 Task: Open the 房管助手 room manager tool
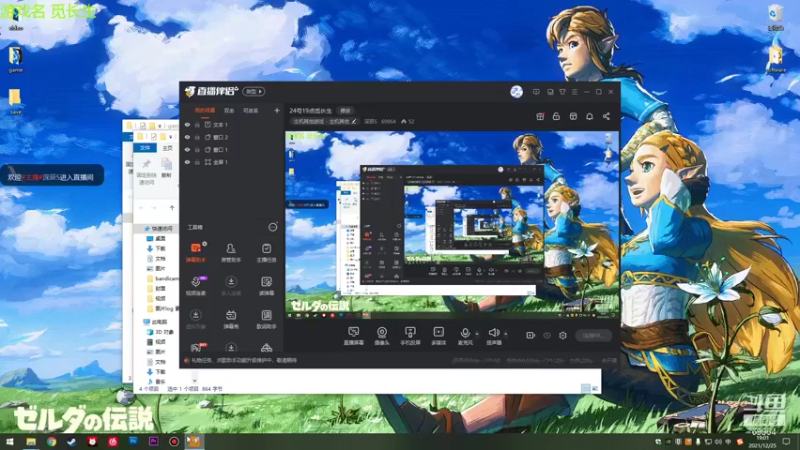coord(231,253)
